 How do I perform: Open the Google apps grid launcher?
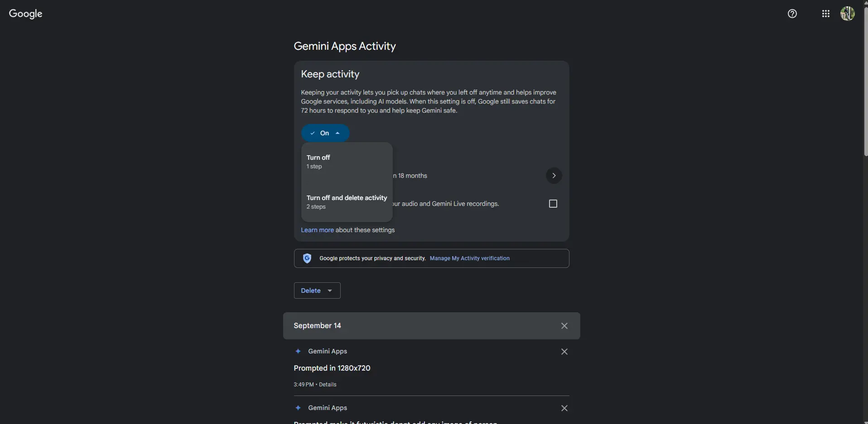coord(825,14)
